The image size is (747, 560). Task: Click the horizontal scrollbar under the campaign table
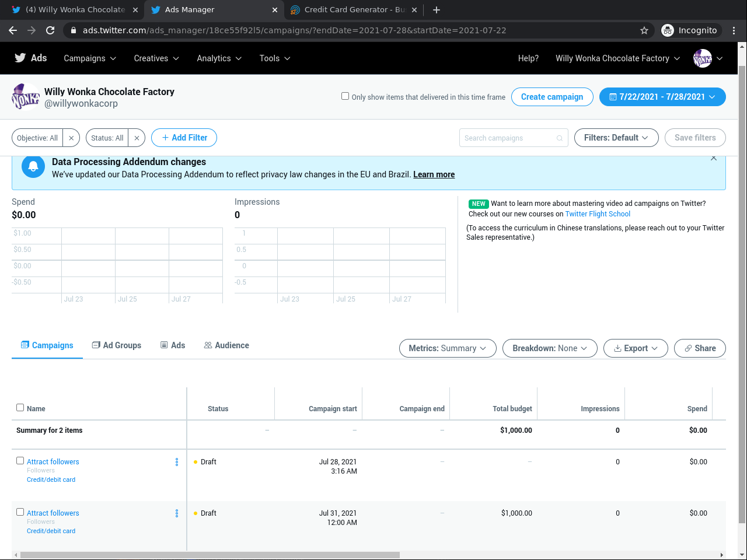(210, 555)
